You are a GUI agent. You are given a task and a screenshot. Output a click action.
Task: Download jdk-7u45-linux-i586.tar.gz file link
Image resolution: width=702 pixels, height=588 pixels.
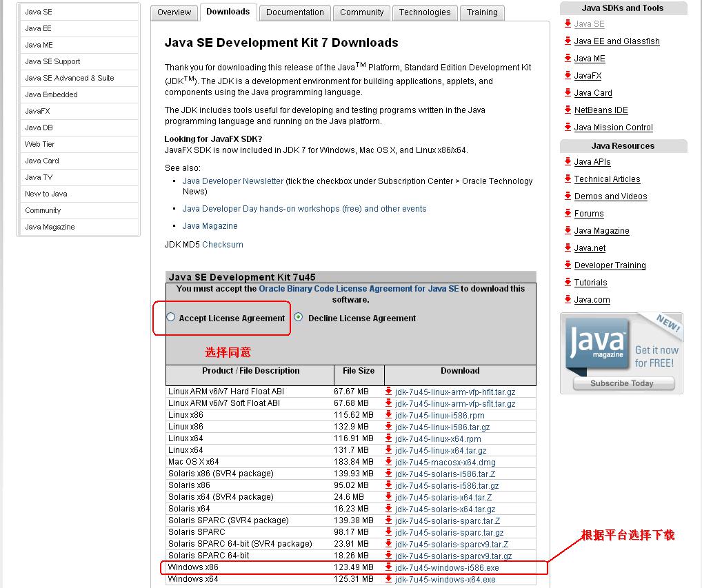(x=442, y=427)
